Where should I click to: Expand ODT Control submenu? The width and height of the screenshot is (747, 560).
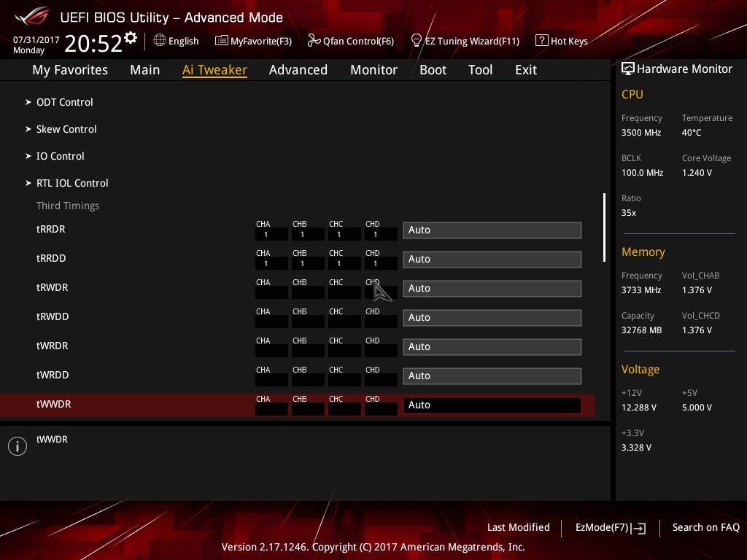[64, 102]
